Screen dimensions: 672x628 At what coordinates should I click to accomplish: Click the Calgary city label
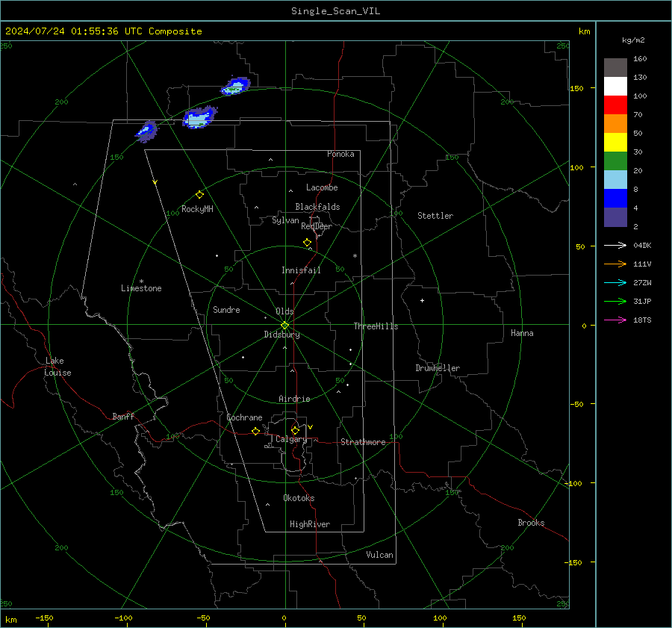[291, 439]
